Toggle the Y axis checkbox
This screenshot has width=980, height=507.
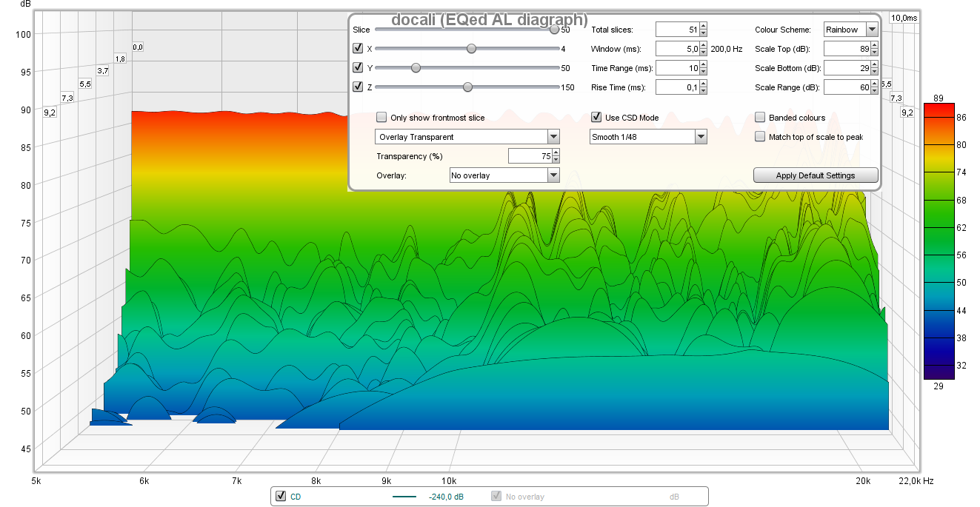point(358,68)
